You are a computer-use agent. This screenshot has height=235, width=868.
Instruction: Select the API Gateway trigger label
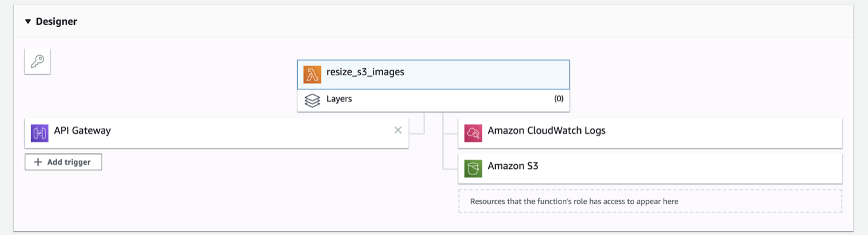(x=82, y=130)
